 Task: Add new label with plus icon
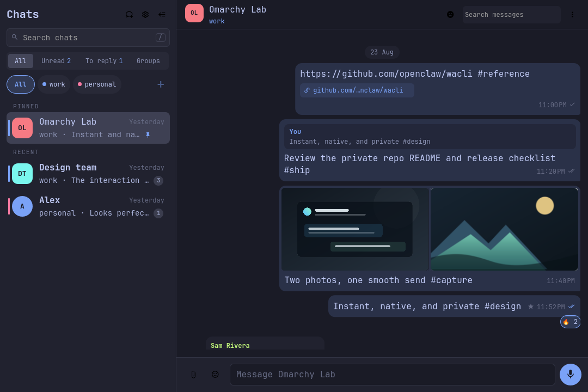click(161, 84)
